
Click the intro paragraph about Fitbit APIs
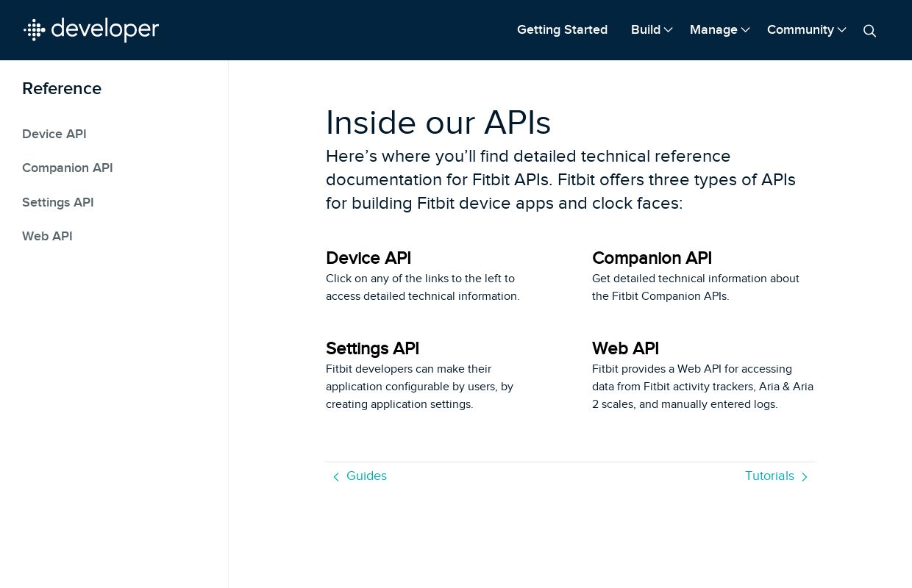pos(560,180)
